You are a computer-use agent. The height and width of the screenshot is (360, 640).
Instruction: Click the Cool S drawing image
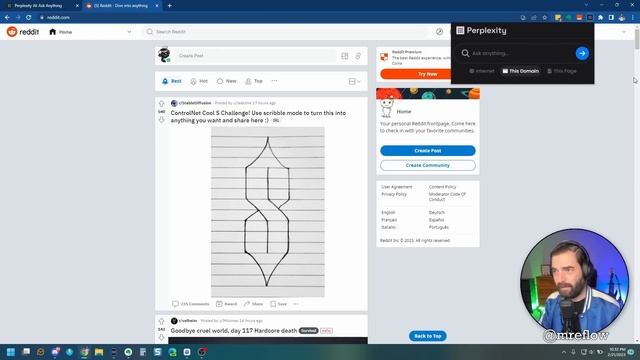[x=268, y=212]
